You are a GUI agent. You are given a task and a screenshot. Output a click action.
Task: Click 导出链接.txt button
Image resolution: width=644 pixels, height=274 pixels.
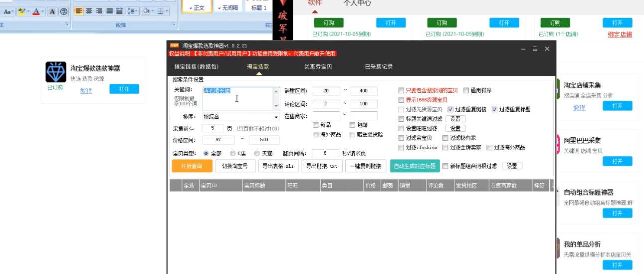(321, 166)
